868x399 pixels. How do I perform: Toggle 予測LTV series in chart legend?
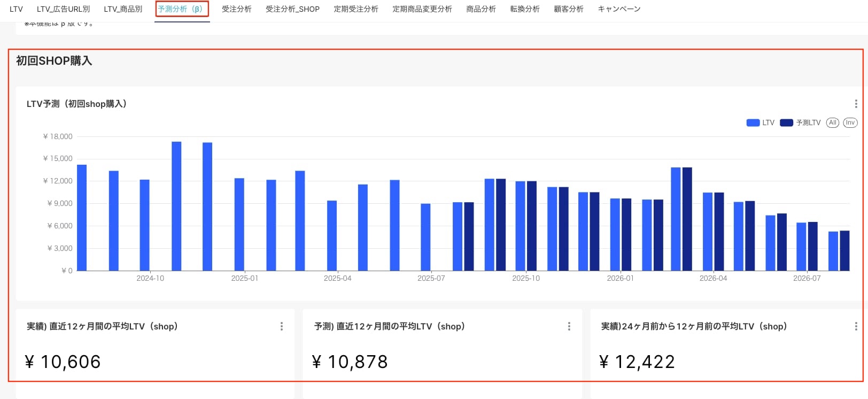coord(800,122)
